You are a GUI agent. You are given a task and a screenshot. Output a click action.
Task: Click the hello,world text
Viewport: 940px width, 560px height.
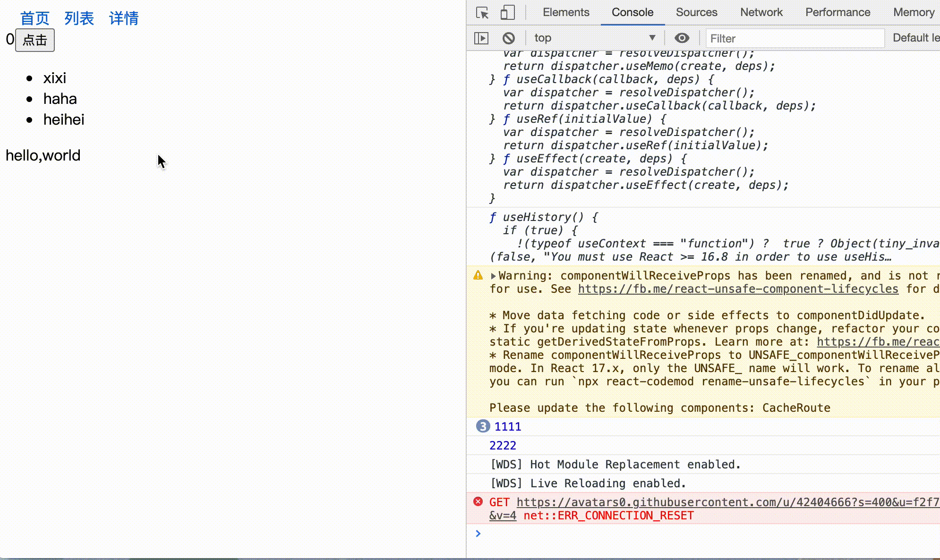pos(43,156)
